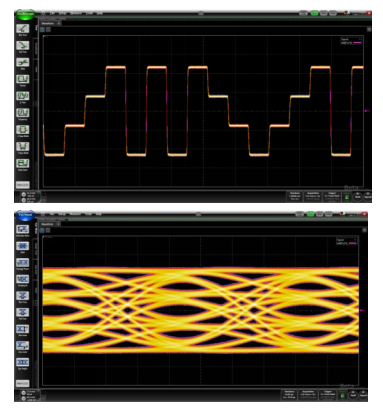This screenshot has height=408, width=383.
Task: Click the green Oscilloscope mode button
Action: [x=25, y=14]
